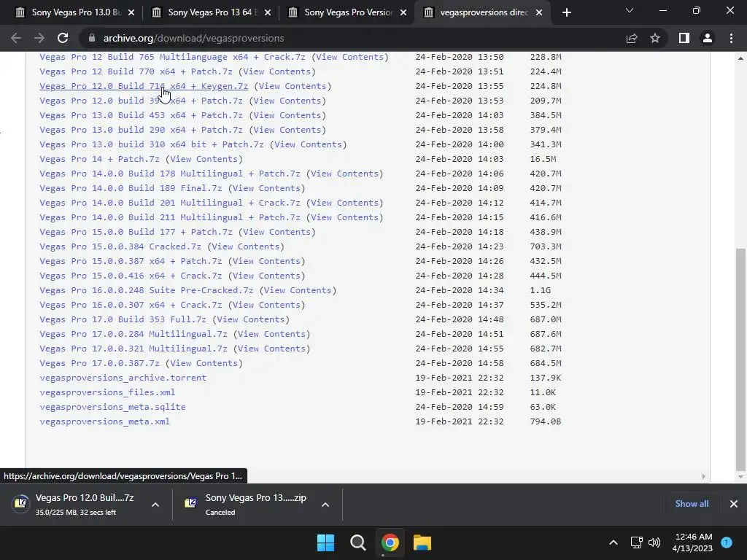Download vegasproversions_archive.torrent
Image resolution: width=747 pixels, height=560 pixels.
point(123,378)
